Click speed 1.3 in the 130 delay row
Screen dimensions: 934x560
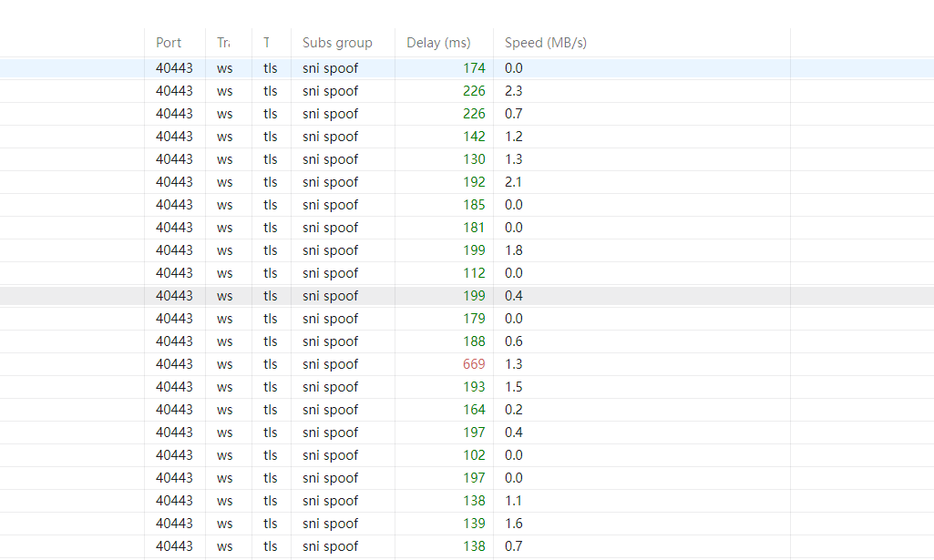point(513,159)
